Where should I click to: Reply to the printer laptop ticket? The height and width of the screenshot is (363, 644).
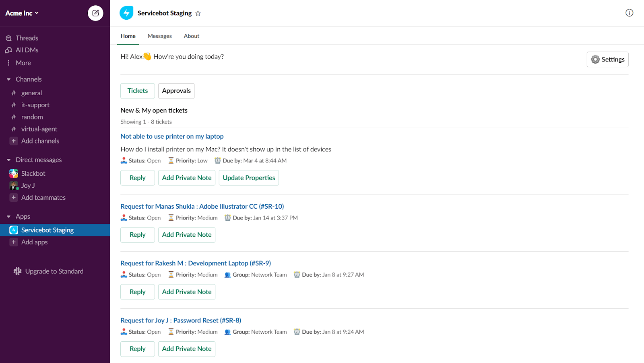138,178
